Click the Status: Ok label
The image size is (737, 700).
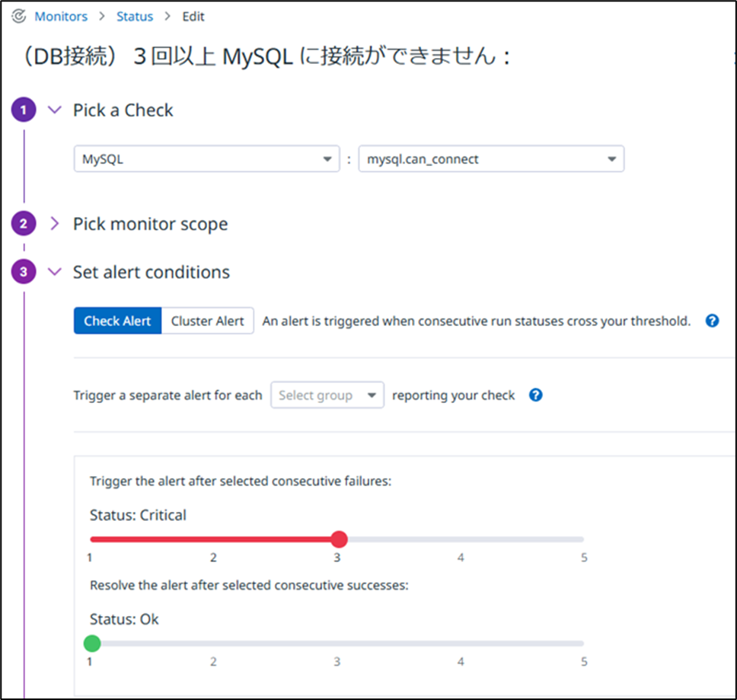tap(124, 619)
